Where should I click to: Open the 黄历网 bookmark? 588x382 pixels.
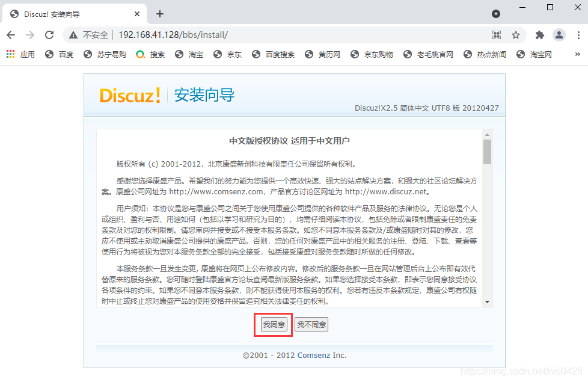pos(323,54)
